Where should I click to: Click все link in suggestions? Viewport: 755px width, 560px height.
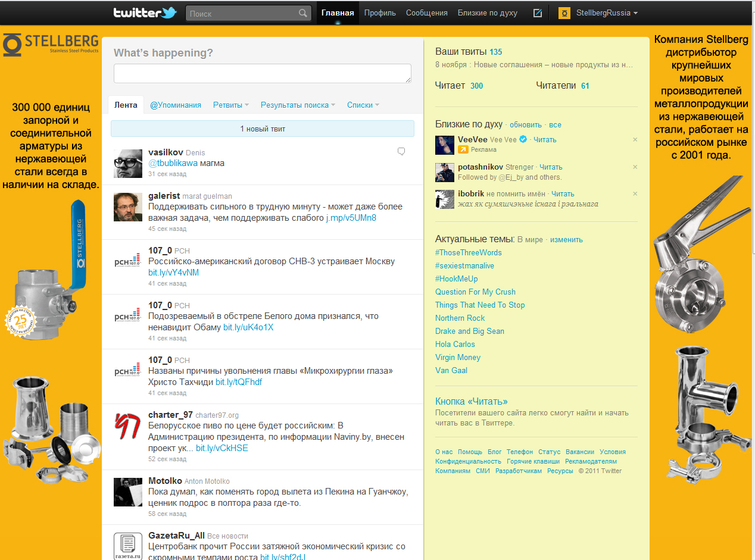click(555, 125)
